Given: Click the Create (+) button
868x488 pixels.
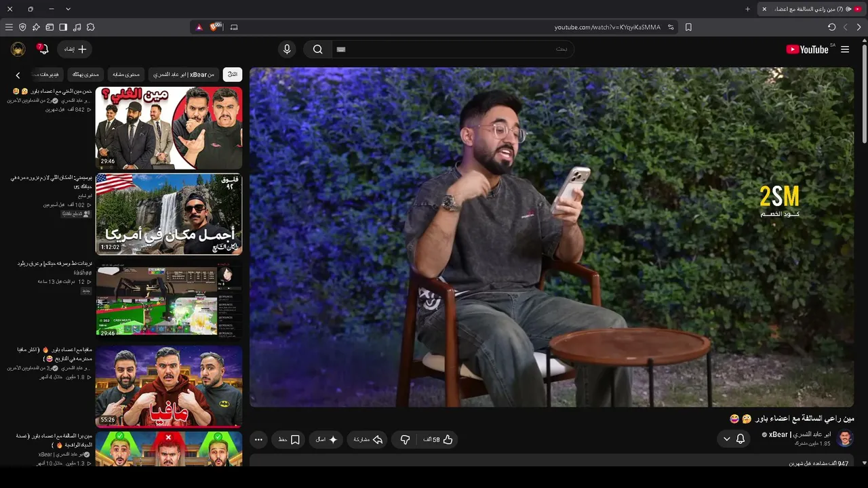Looking at the screenshot, I should 75,49.
